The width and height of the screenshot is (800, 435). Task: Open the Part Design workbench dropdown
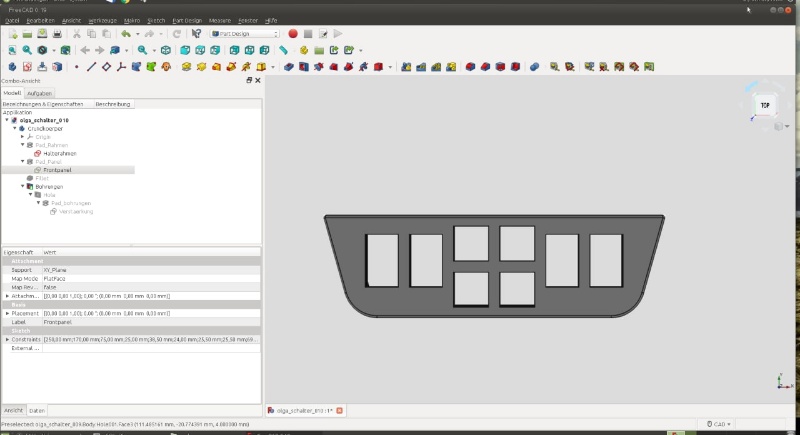(x=244, y=33)
